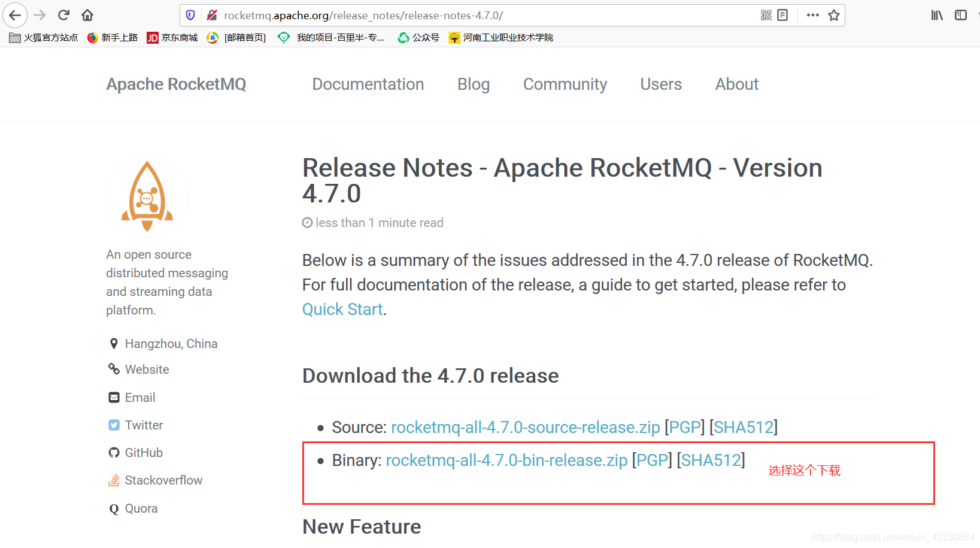Open the QR code icon in address bar
Viewport: 980px width, 548px height.
tap(766, 15)
